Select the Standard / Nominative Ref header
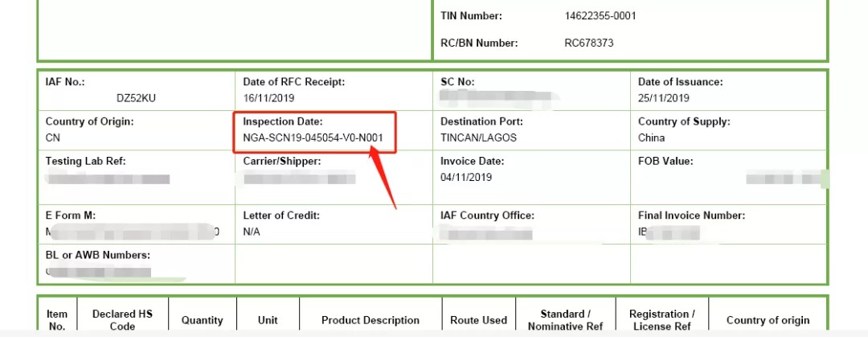Image resolution: width=868 pixels, height=337 pixels. coord(565,320)
